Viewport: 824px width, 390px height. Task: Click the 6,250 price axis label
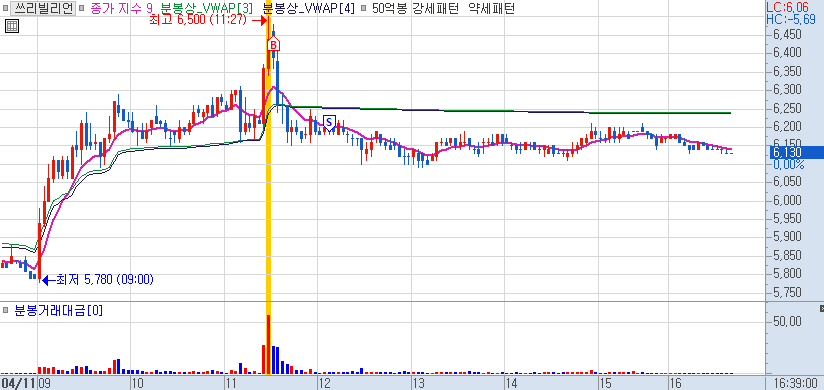787,108
